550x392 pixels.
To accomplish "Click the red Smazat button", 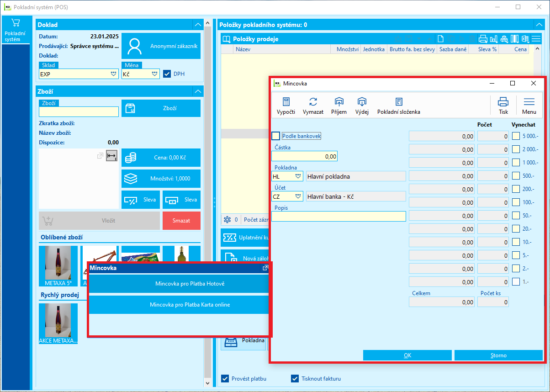I will pyautogui.click(x=181, y=221).
